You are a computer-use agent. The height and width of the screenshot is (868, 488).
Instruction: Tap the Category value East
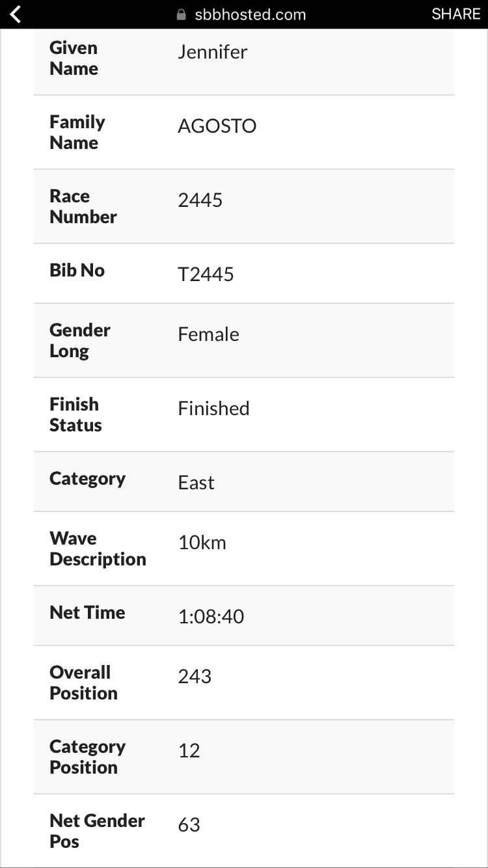197,483
